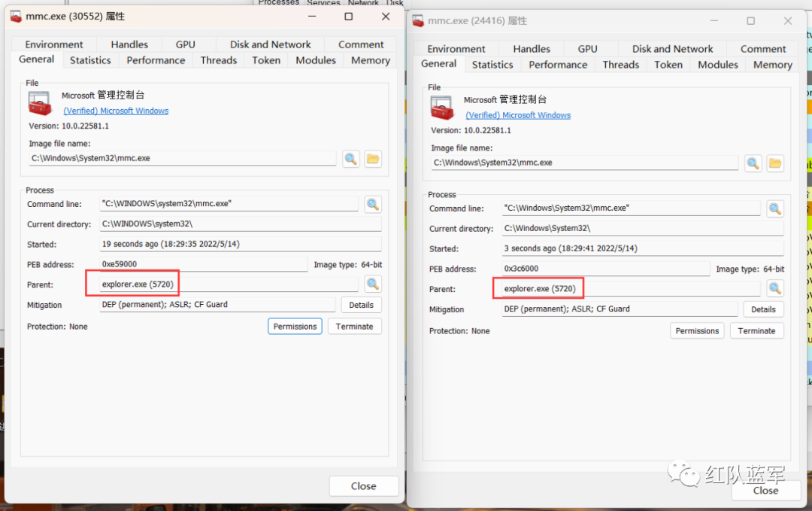Terminate process in mmc.exe (24416) window
This screenshot has width=812, height=511.
coord(756,330)
